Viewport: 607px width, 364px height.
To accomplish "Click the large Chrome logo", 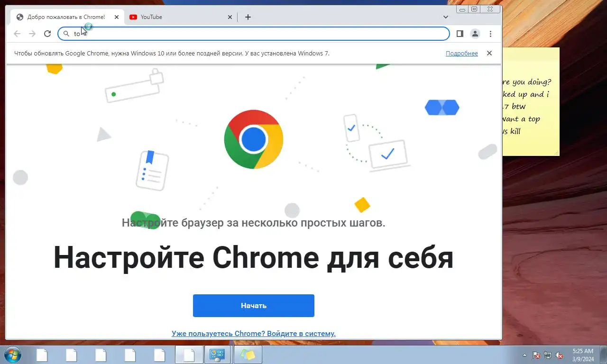I will (x=254, y=139).
